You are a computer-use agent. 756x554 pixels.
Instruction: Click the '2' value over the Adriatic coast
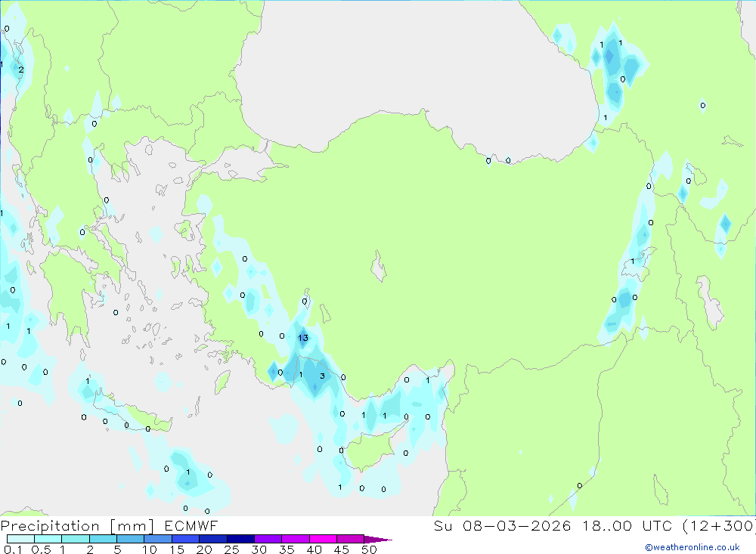click(20, 70)
